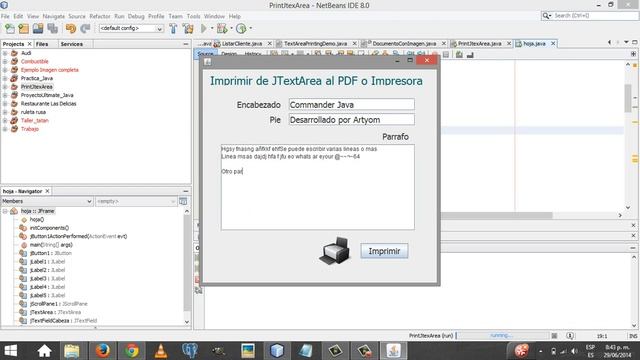Image resolution: width=640 pixels, height=360 pixels.
Task: Open the Members dropdown in Navigator
Action: [x=47, y=201]
